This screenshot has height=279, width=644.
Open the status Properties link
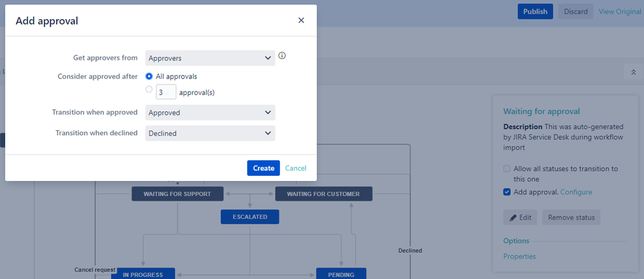tap(519, 256)
